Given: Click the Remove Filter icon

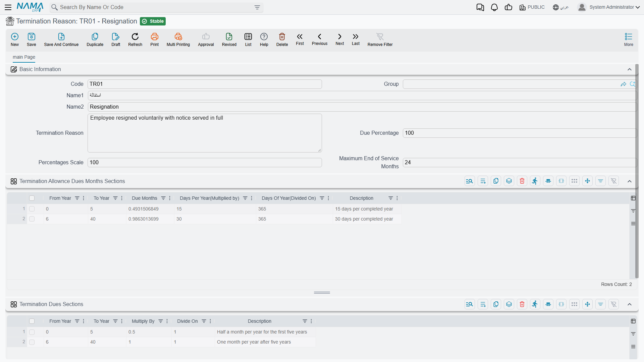Looking at the screenshot, I should (x=380, y=40).
